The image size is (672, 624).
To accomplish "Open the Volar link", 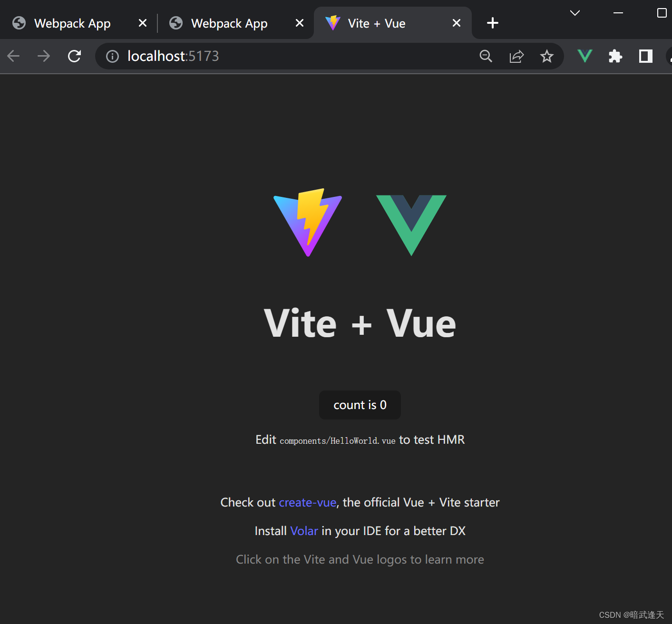I will tap(304, 531).
